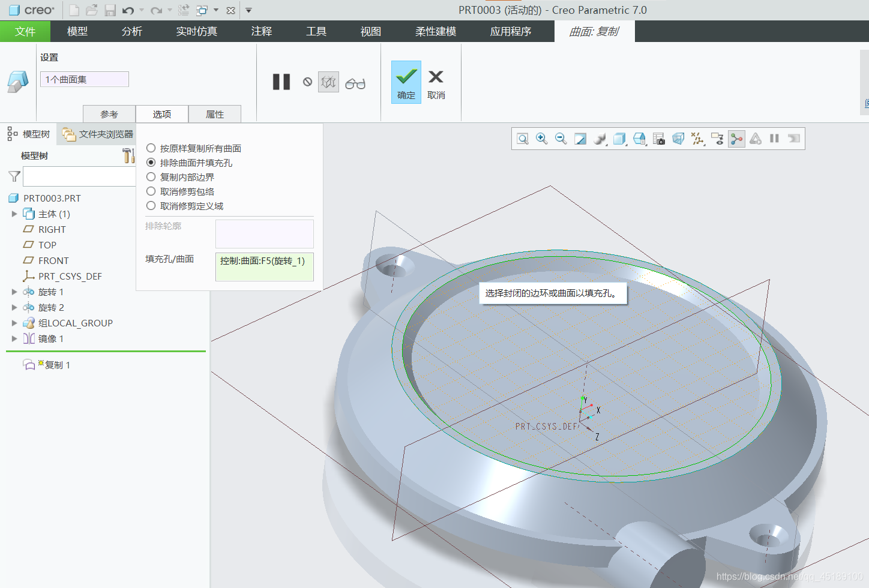Image resolution: width=869 pixels, height=588 pixels.
Task: Open the saved orientations cube icon
Action: 620,139
